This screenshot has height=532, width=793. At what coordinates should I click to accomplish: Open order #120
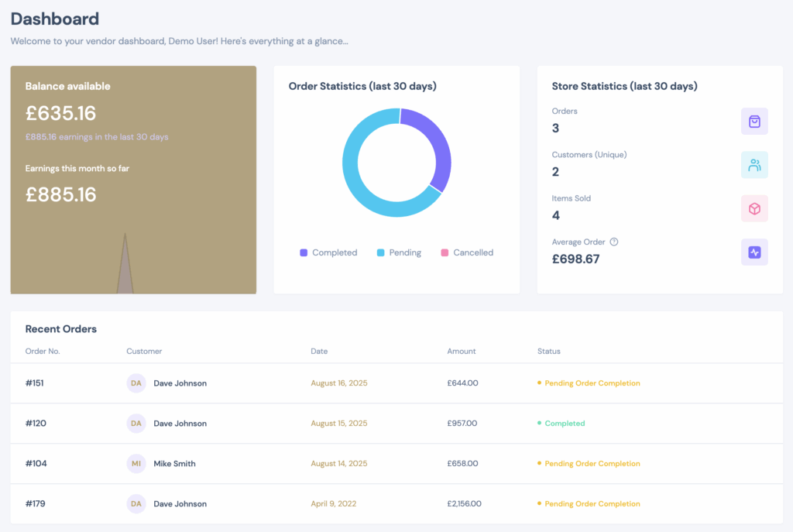(36, 424)
